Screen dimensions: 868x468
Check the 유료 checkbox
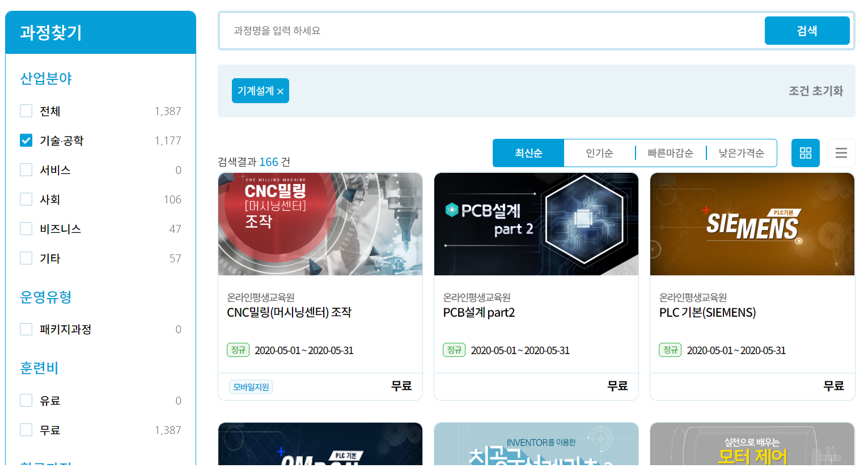(x=26, y=400)
